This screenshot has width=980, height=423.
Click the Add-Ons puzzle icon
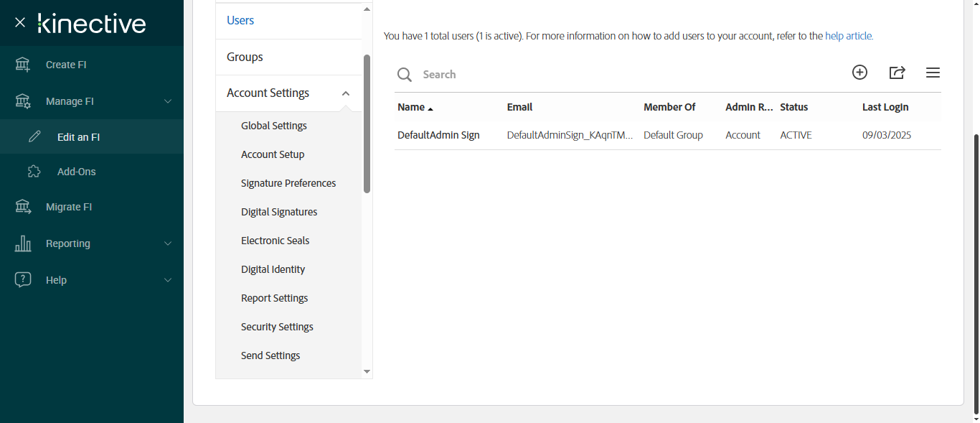pyautogui.click(x=34, y=172)
